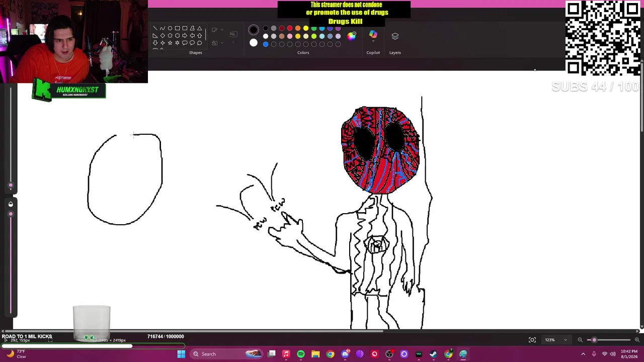Select the diamond shape
Viewport: 644px width, 362px height.
click(x=163, y=36)
